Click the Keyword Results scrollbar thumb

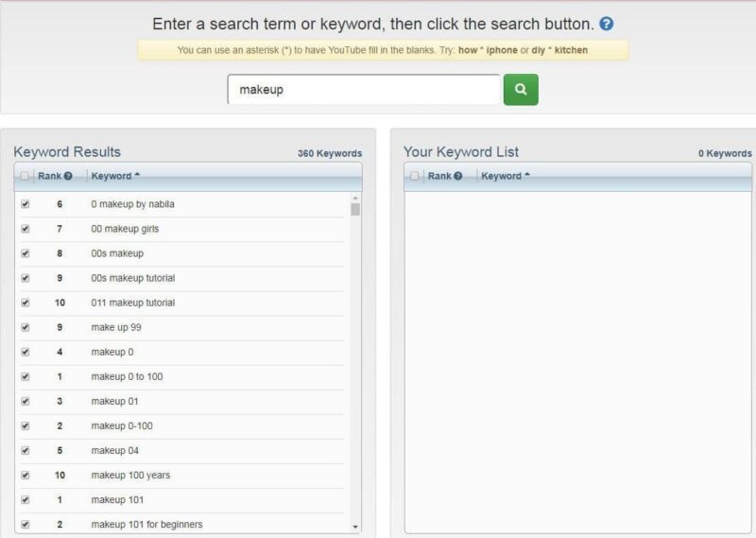point(355,209)
